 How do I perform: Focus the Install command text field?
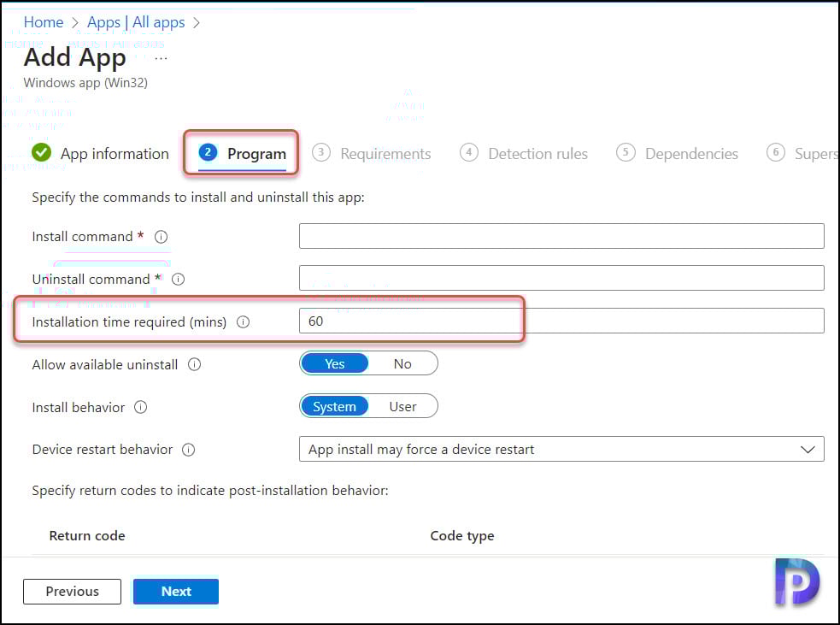561,236
